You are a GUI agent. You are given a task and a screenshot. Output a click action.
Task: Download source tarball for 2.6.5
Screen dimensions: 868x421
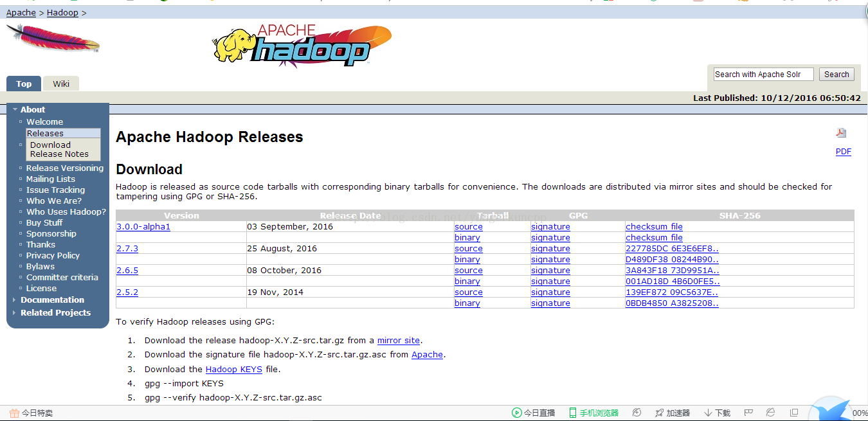pos(469,271)
